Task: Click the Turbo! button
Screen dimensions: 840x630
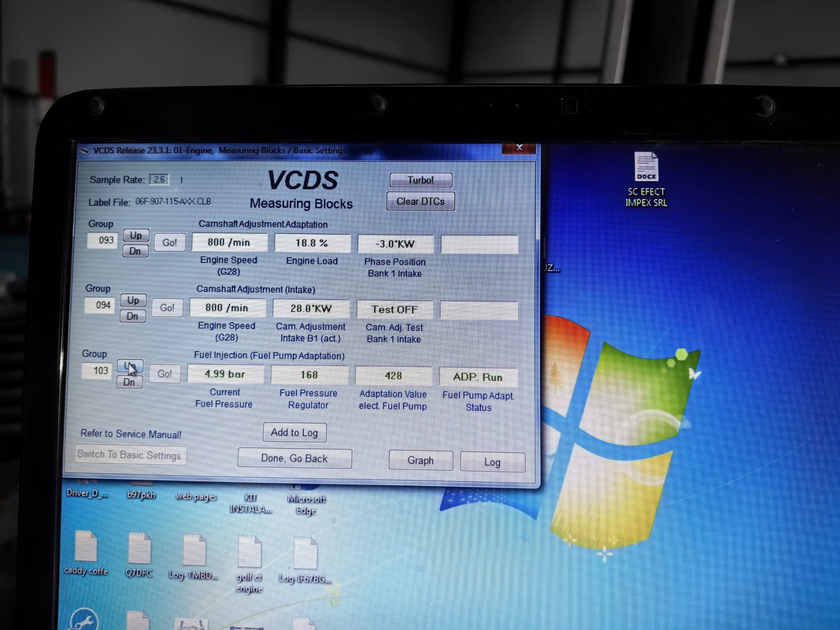Action: pyautogui.click(x=420, y=180)
